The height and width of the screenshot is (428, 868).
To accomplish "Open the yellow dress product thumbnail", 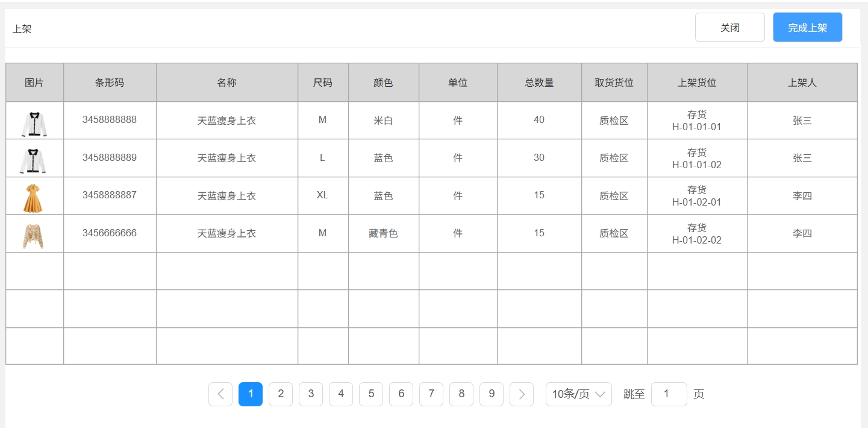I will [34, 198].
